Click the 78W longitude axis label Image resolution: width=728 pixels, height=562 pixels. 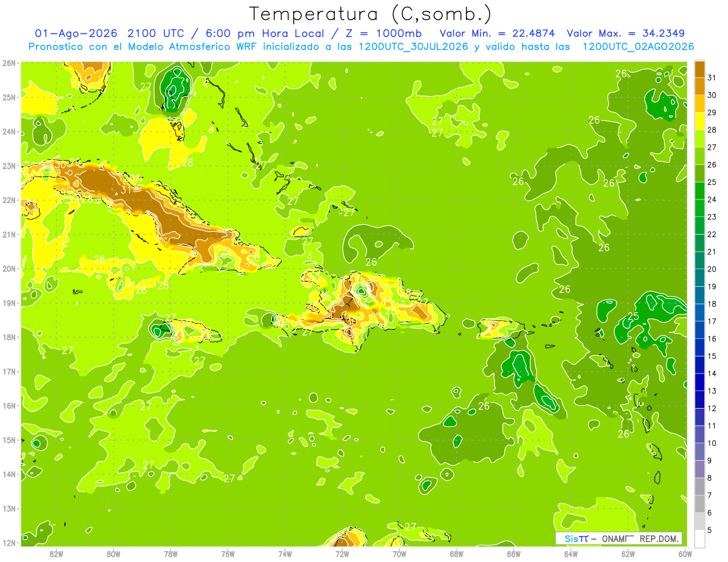pyautogui.click(x=170, y=554)
